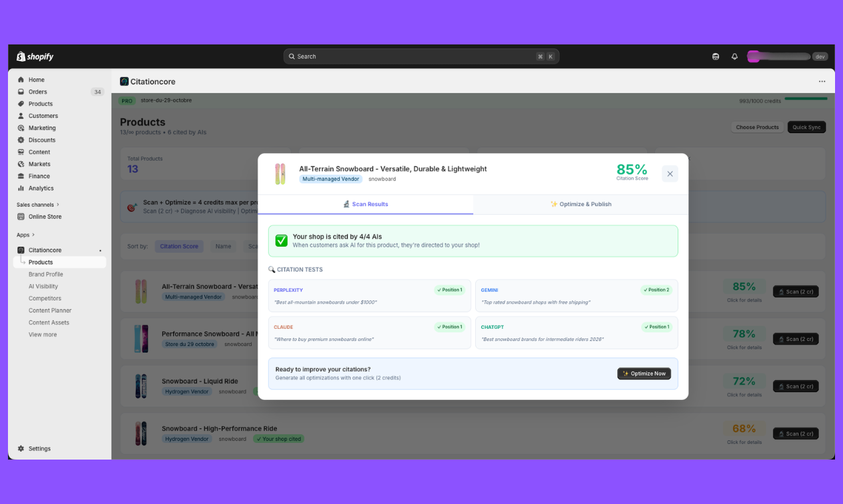This screenshot has height=504, width=843.
Task: Click the snowboard thumbnail in dialog
Action: [280, 174]
